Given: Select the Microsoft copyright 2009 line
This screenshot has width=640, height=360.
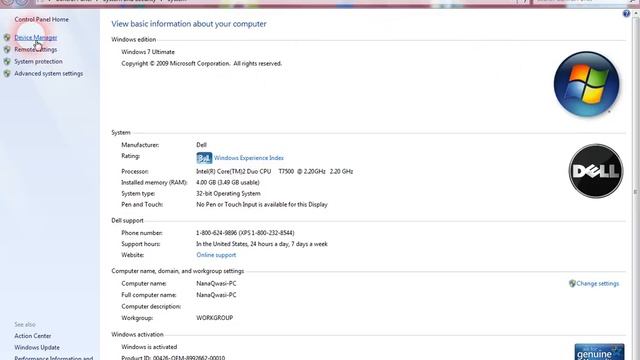Looking at the screenshot, I should pyautogui.click(x=202, y=64).
